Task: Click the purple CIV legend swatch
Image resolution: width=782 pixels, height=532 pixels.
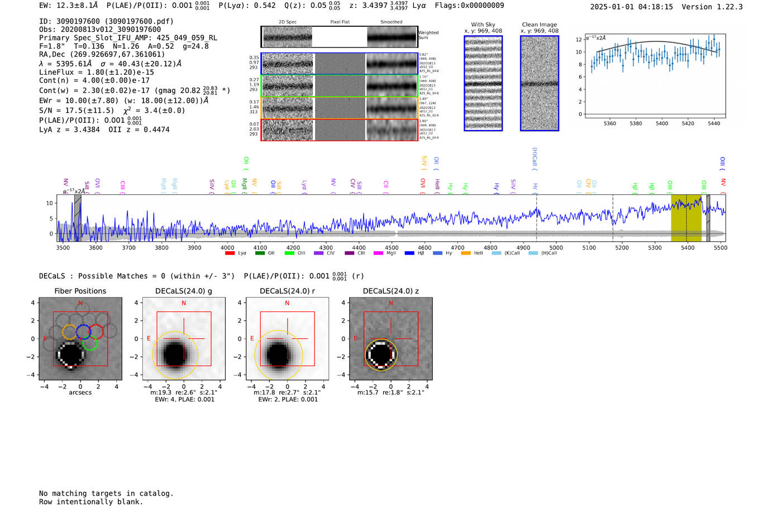Action: coord(319,253)
